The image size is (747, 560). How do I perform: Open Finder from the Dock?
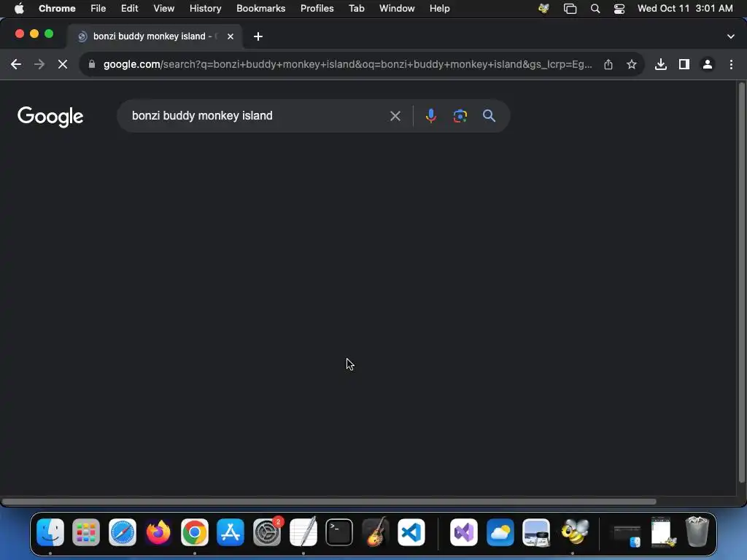pos(50,532)
